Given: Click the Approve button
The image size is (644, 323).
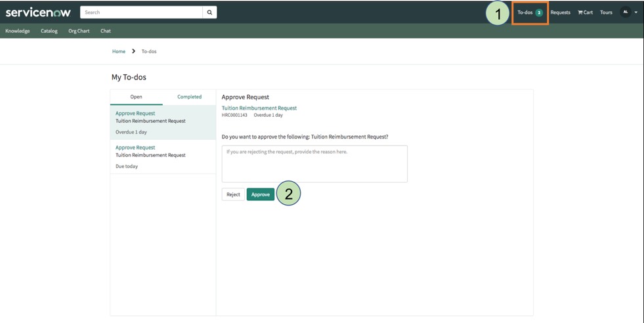Looking at the screenshot, I should [x=261, y=194].
